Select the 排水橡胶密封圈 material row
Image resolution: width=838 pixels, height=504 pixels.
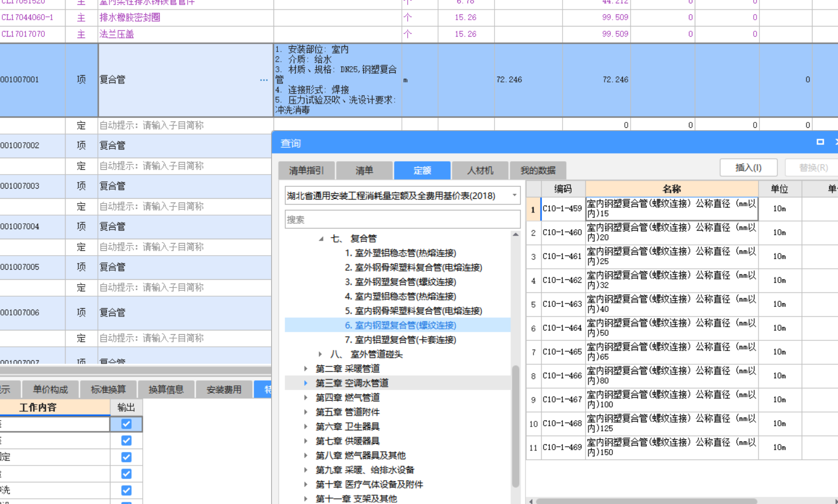click(419, 18)
